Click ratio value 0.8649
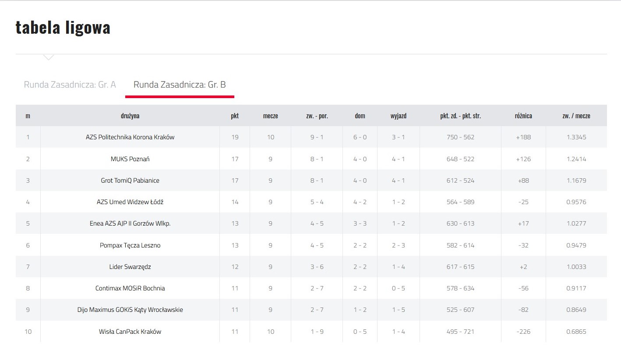 point(576,310)
